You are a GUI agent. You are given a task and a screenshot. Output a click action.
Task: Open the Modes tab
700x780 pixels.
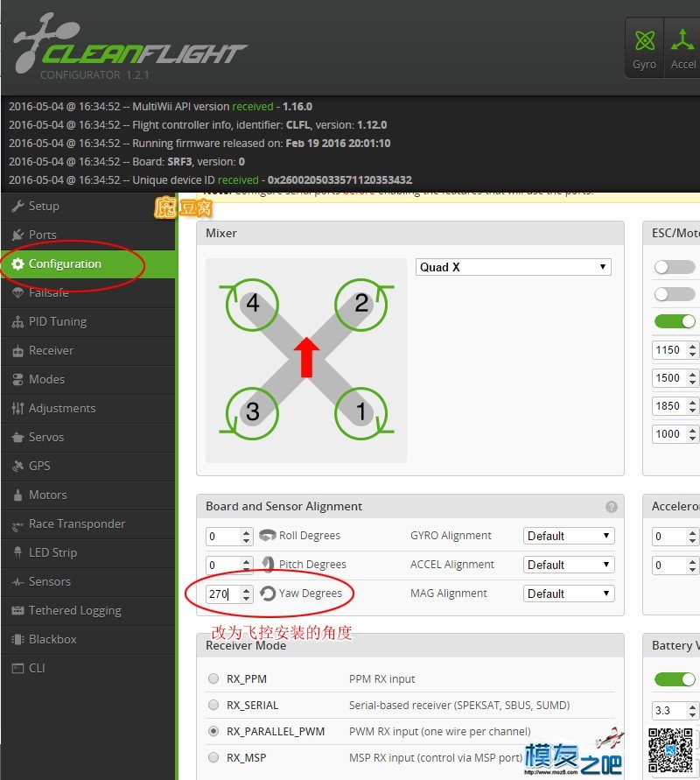(x=88, y=380)
